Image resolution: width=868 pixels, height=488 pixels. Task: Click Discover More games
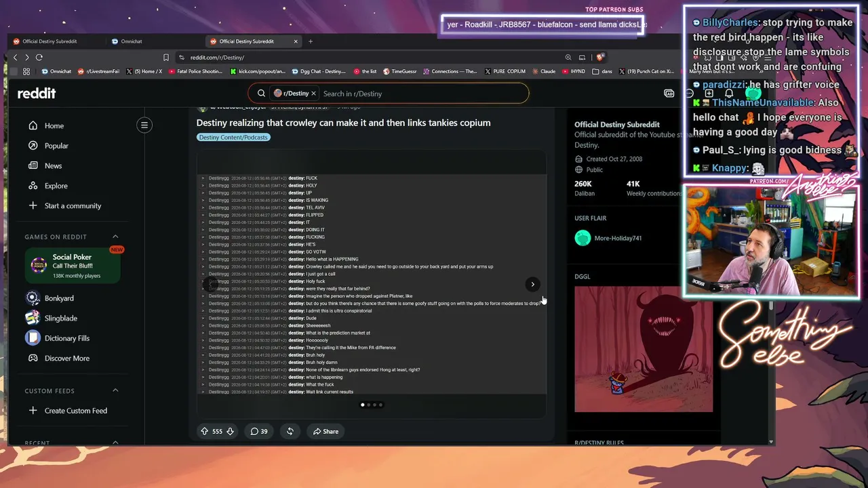67,359
